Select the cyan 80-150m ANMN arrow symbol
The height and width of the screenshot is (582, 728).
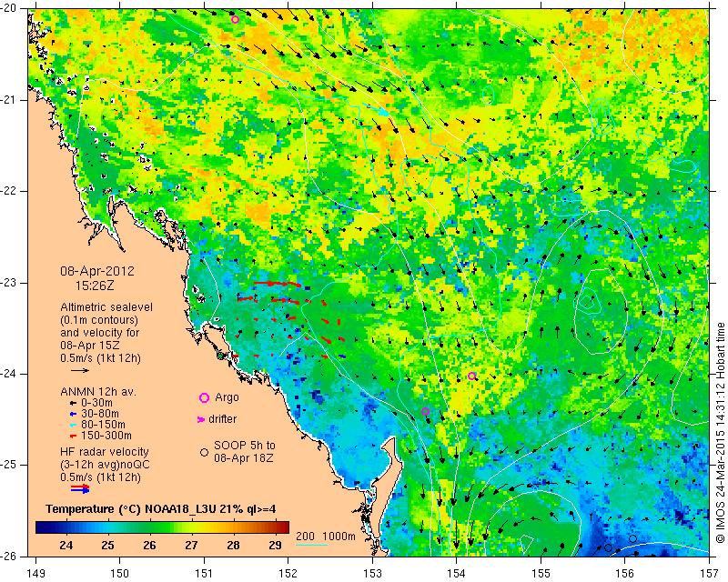tap(73, 425)
